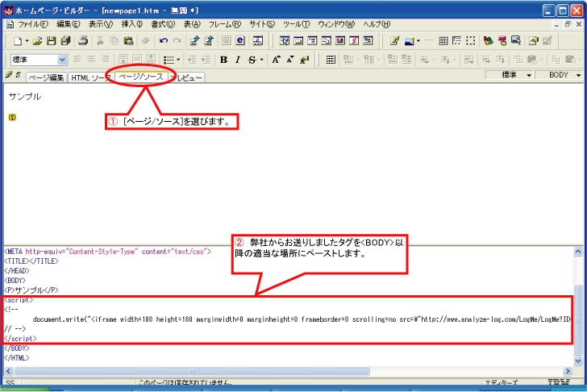
Task: Click the <TITLE></TITLE> source line
Action: pyautogui.click(x=31, y=261)
